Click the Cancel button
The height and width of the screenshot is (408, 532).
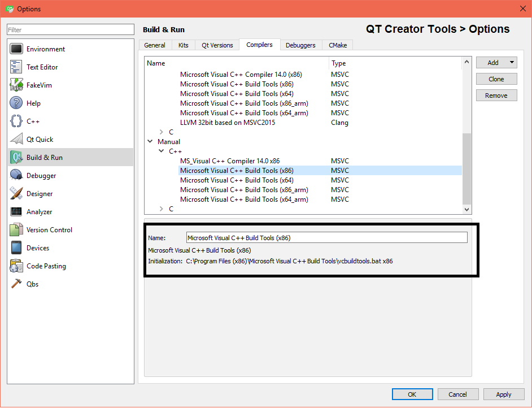click(x=457, y=394)
